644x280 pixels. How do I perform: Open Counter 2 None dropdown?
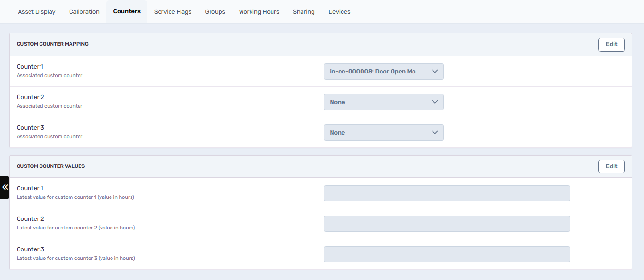tap(383, 102)
